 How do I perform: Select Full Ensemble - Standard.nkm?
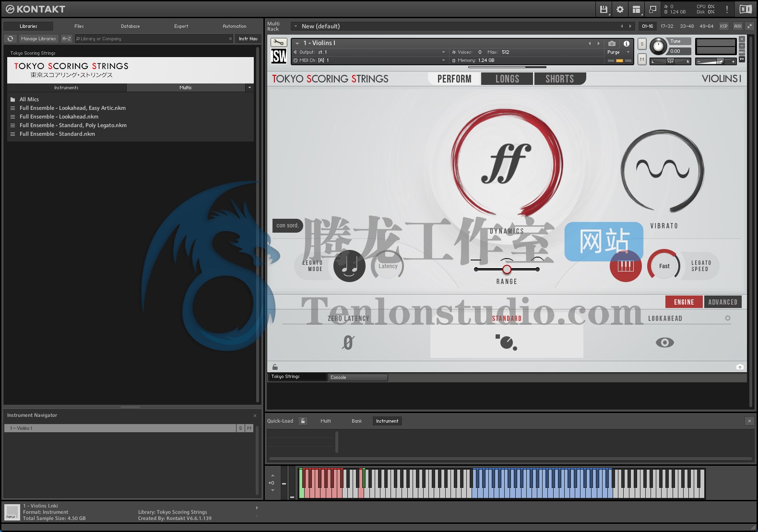pos(57,134)
